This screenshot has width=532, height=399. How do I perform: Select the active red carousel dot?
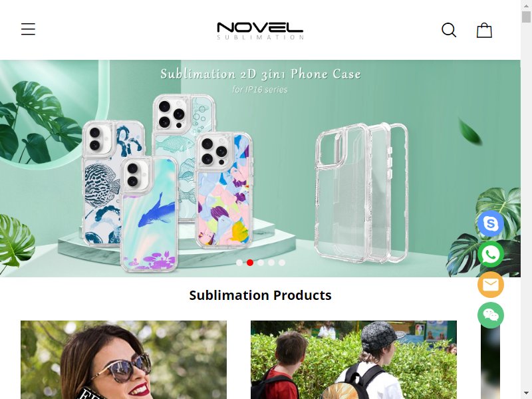pyautogui.click(x=250, y=263)
